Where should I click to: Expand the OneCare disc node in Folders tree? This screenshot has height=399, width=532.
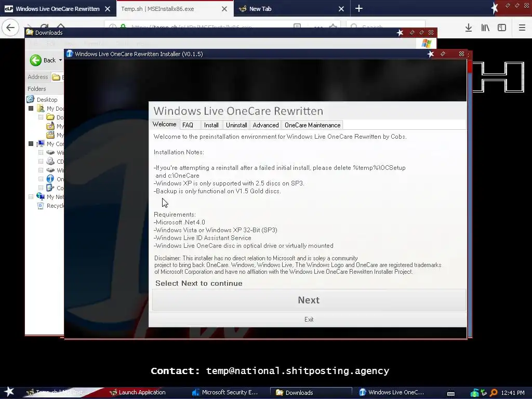pos(41,179)
